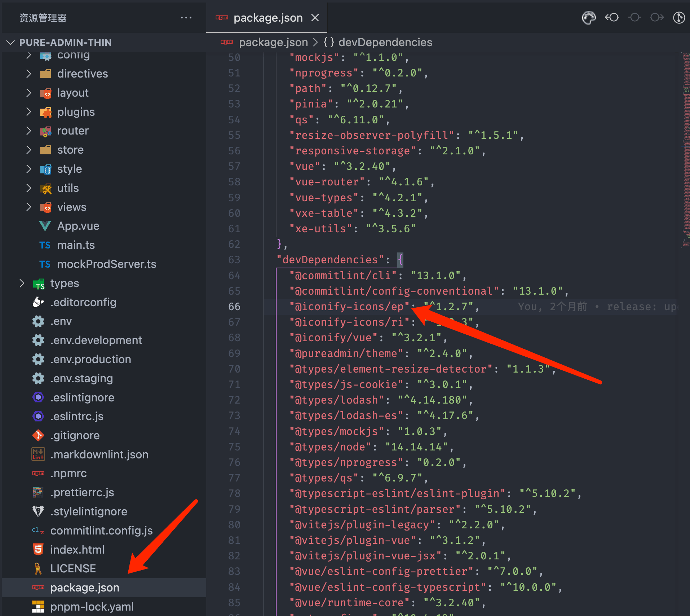Click the directives folder icon

pyautogui.click(x=45, y=74)
